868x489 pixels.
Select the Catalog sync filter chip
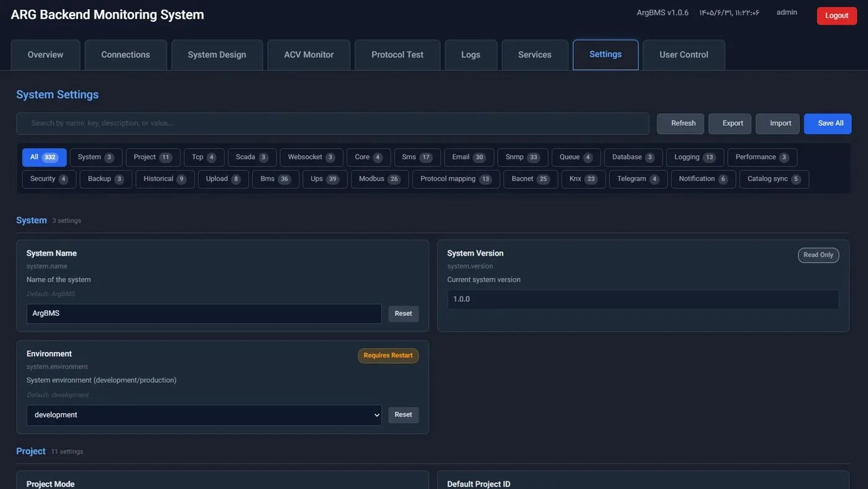[774, 179]
